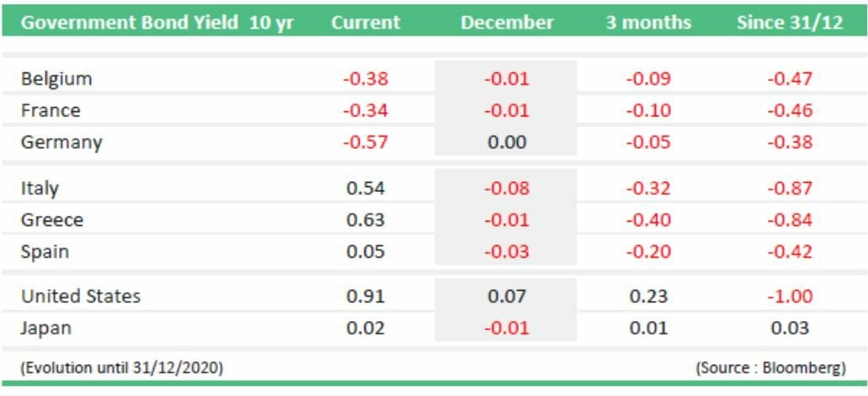
Task: Select the Germany row label
Action: pyautogui.click(x=61, y=142)
